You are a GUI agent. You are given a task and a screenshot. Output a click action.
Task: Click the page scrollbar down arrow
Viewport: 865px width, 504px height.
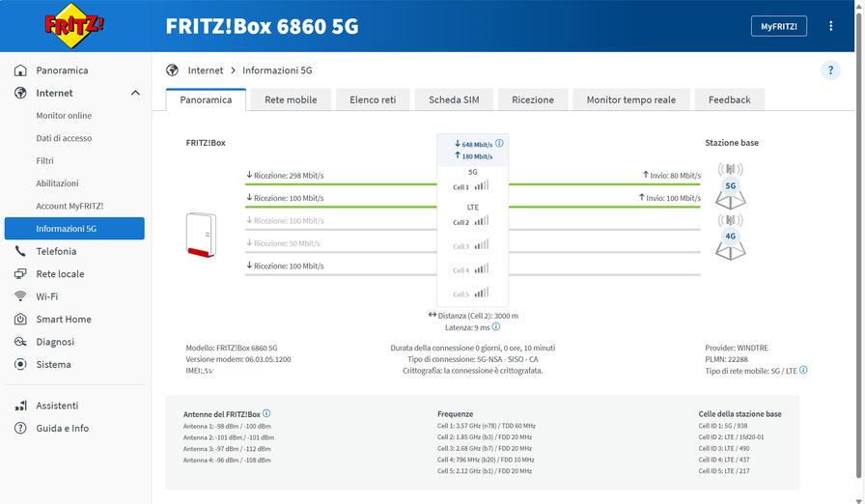tap(859, 500)
